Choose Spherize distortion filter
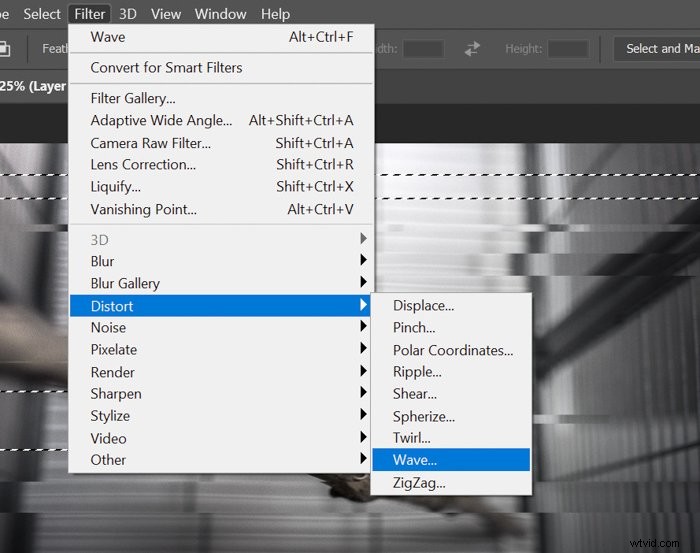Image resolution: width=700 pixels, height=553 pixels. click(x=451, y=416)
